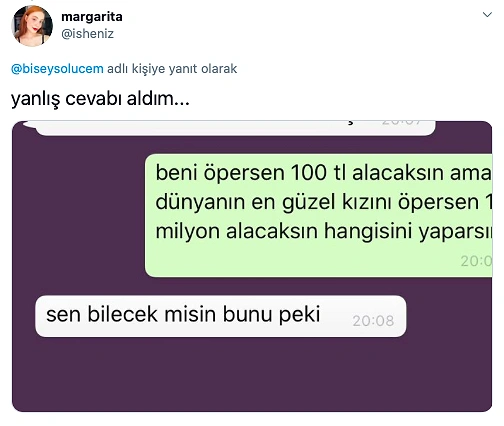This screenshot has width=504, height=426.
Task: Open the attached chat screenshot image
Action: pos(252,266)
